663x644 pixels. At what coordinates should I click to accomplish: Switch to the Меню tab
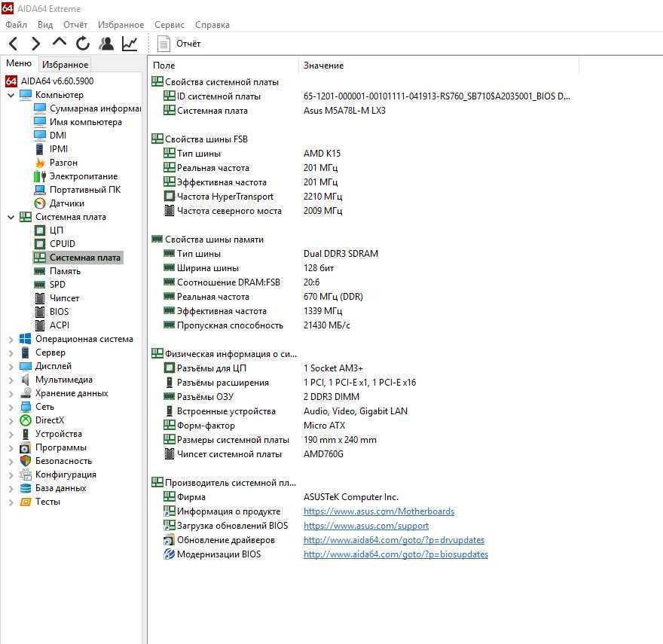click(x=19, y=63)
